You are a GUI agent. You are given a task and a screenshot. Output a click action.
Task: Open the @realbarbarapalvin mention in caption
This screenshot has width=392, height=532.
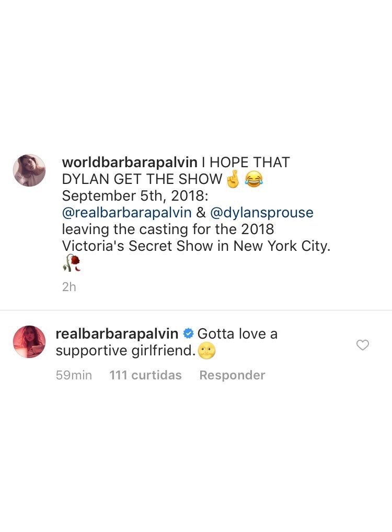click(126, 213)
